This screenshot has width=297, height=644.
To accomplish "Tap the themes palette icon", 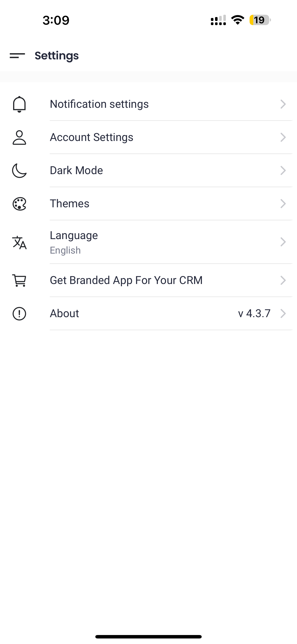I will [x=19, y=204].
